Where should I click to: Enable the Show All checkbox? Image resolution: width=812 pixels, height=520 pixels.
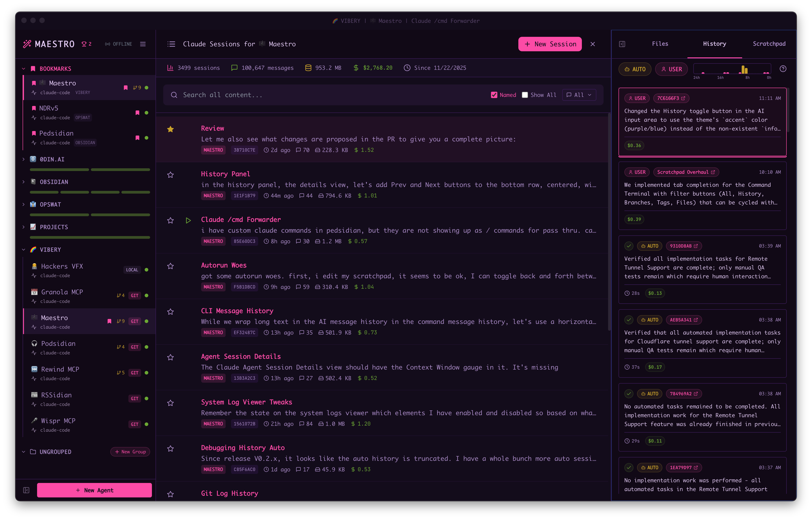525,95
